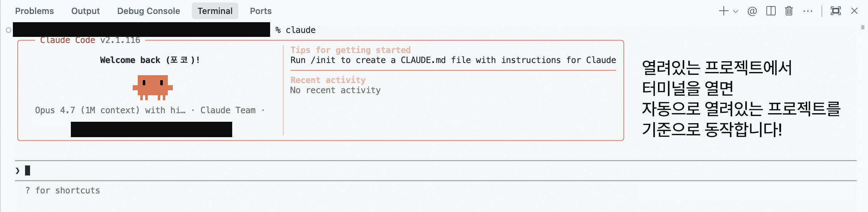Show the Debug Console tab
The height and width of the screenshot is (212, 868).
(x=148, y=11)
